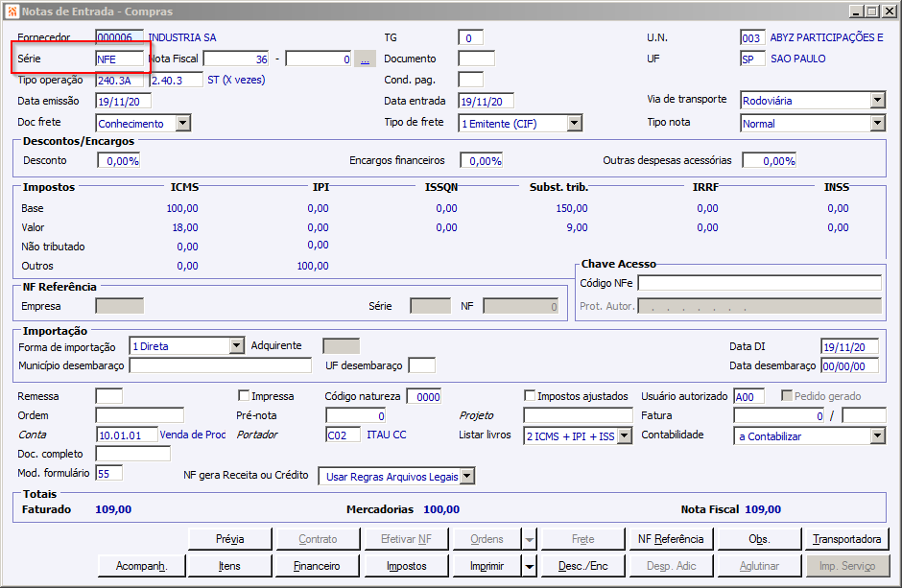Screen dimensions: 902x588
Task: Enable the Impostos ajustados checkbox
Action: click(530, 396)
